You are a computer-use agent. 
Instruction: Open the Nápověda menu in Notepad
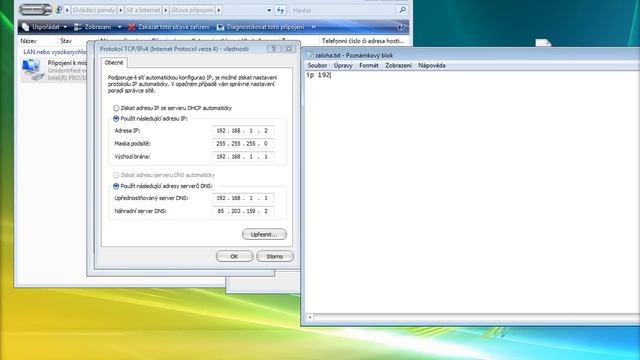pyautogui.click(x=431, y=65)
